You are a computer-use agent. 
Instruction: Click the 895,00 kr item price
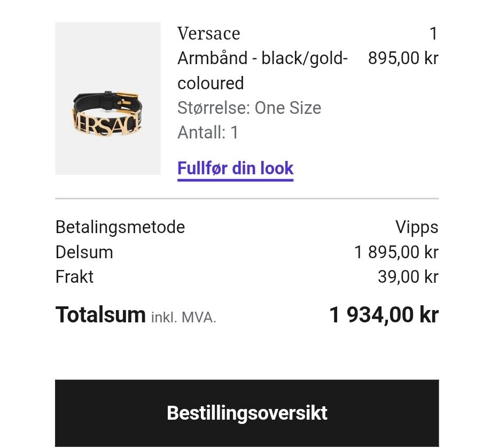403,58
